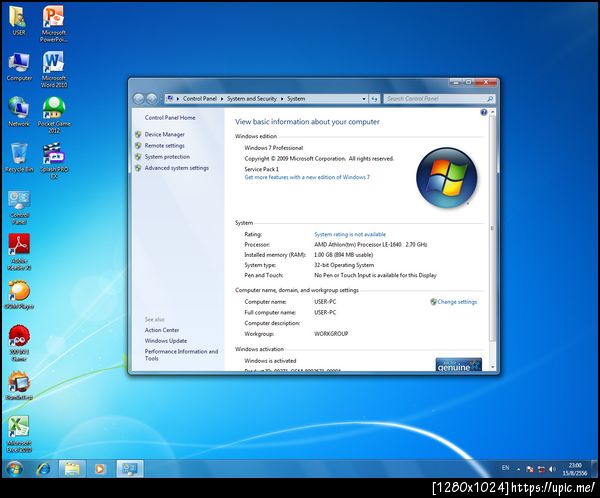Open the taskbar clock and date

click(574, 469)
